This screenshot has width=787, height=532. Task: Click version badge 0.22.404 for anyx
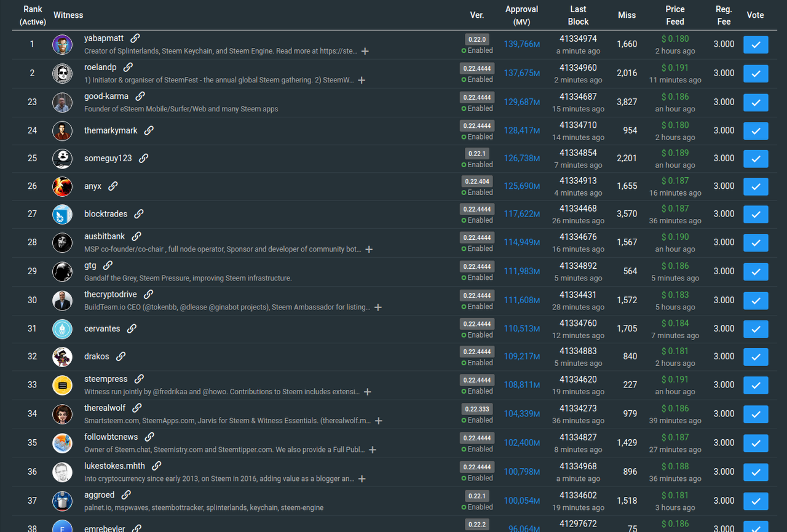click(477, 181)
